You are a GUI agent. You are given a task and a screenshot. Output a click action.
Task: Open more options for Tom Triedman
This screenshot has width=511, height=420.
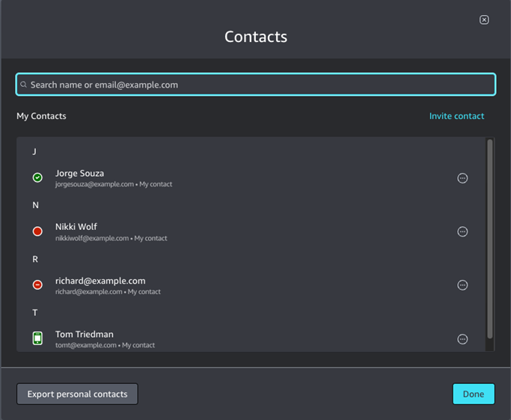(x=462, y=339)
